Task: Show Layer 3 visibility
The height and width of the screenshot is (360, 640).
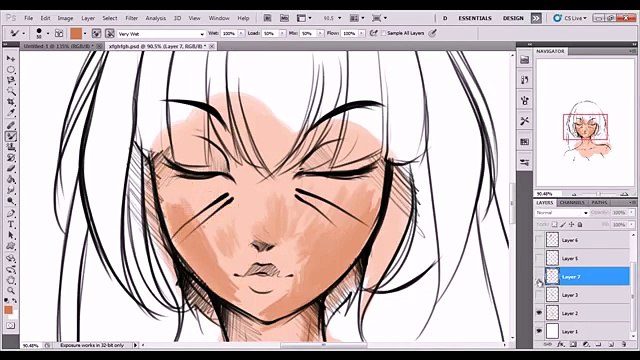Action: [x=539, y=295]
